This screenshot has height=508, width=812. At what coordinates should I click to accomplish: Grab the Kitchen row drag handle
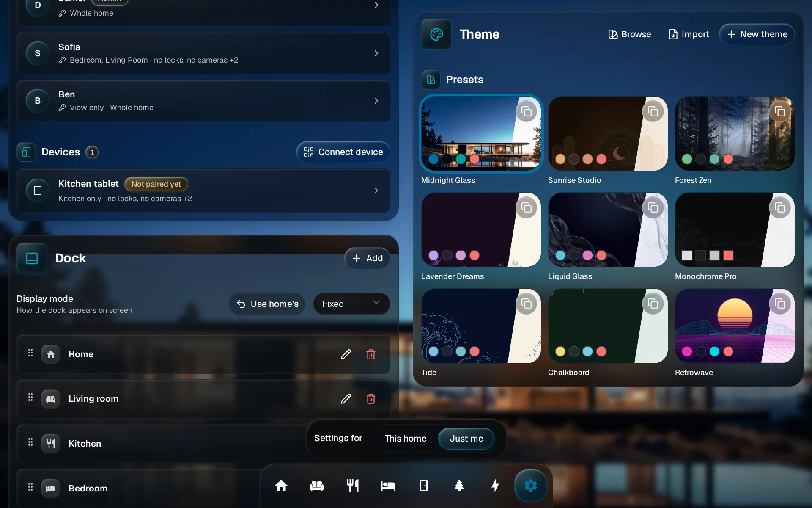(x=30, y=442)
